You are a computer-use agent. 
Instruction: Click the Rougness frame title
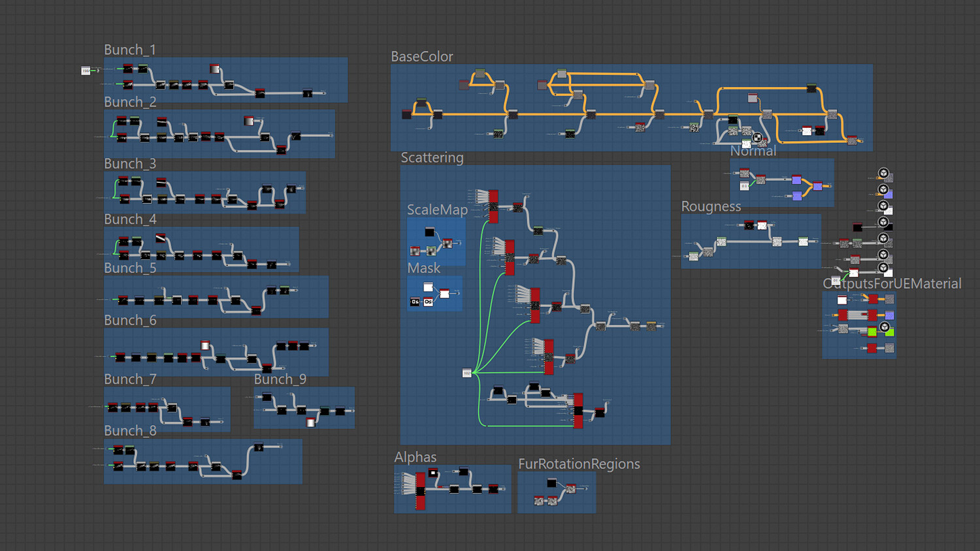[x=711, y=206]
